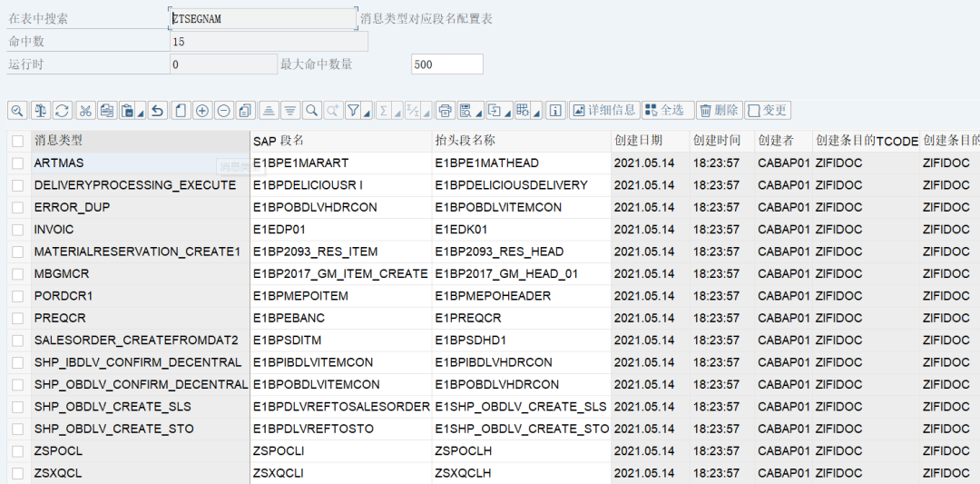
Task: Click the Print icon
Action: pos(445,111)
